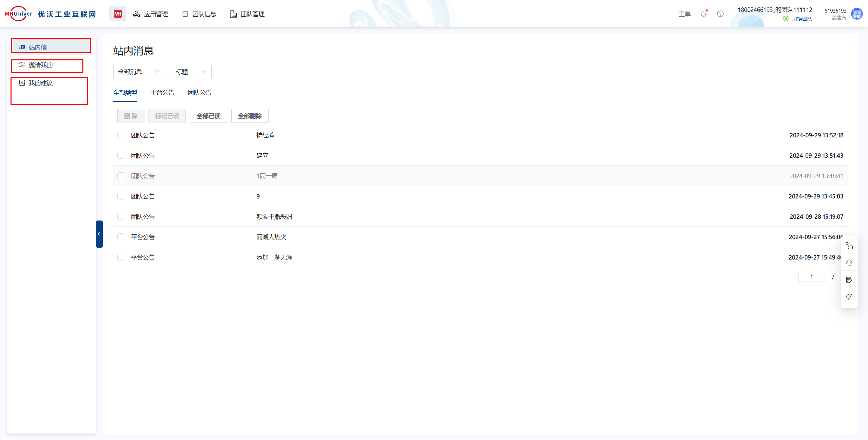Click the edit note floating icon
This screenshot has width=868, height=440.
coord(849,280)
